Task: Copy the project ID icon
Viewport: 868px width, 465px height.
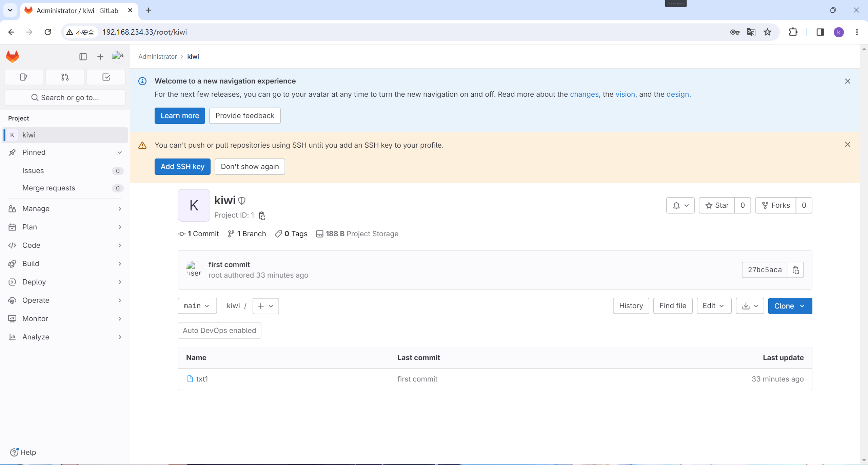Action: (x=262, y=216)
